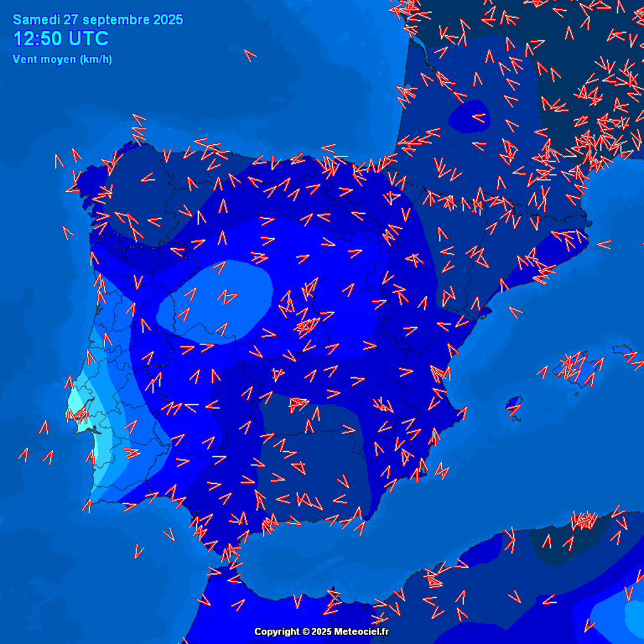Image resolution: width=644 pixels, height=644 pixels.
Task: Select the Vent moyen (km/h) label
Action: click(x=63, y=59)
